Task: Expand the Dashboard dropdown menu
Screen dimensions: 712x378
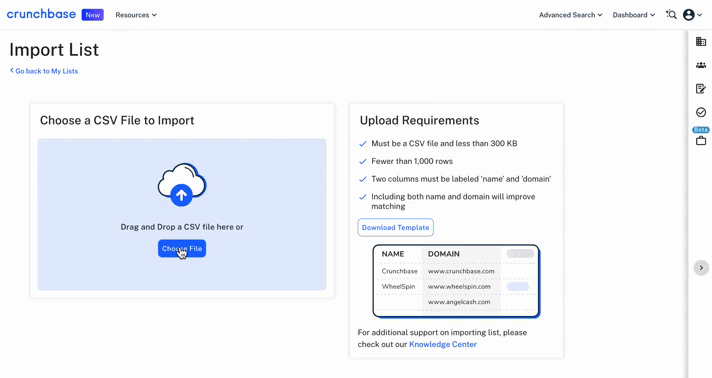Action: [633, 15]
